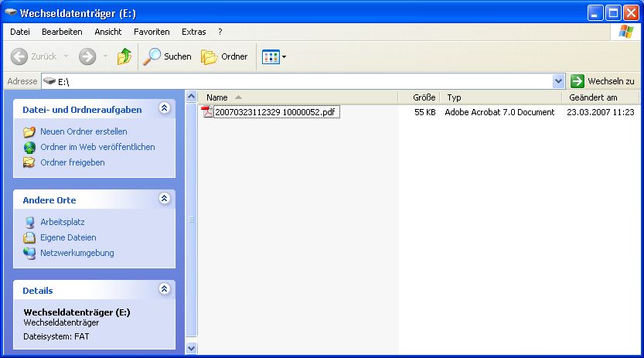Click the globe icon for web publishing
The height and width of the screenshot is (358, 644).
tap(29, 148)
